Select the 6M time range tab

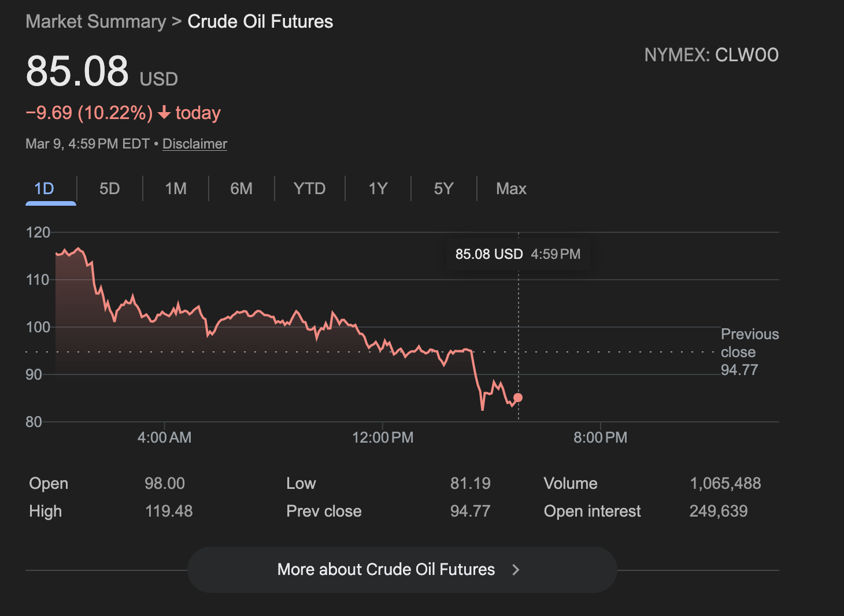click(x=241, y=189)
